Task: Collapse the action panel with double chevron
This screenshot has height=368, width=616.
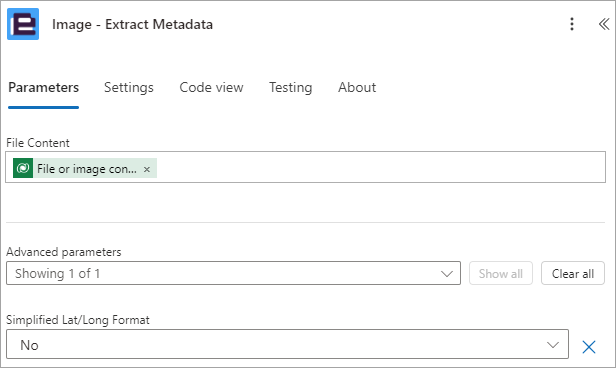Action: pos(604,24)
